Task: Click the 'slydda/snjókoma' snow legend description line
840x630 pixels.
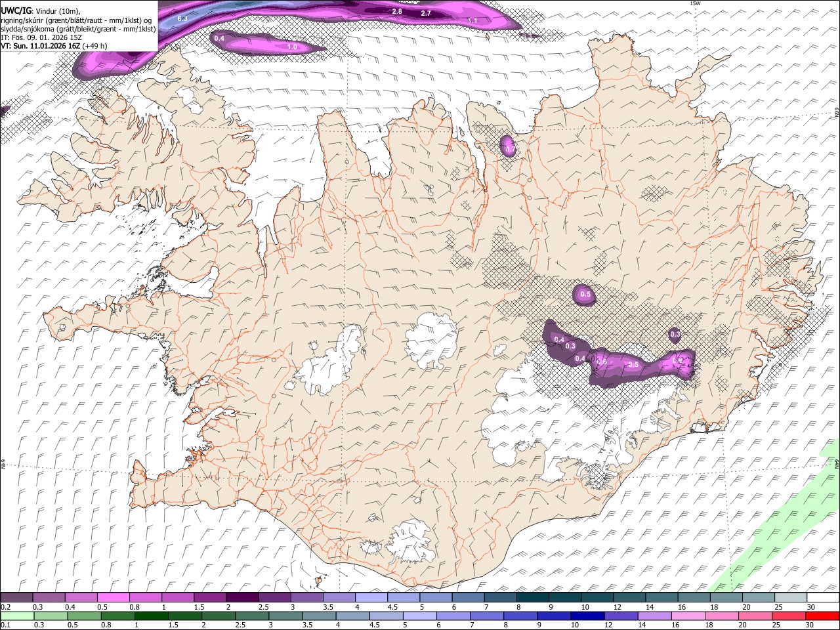Action: pos(78,29)
